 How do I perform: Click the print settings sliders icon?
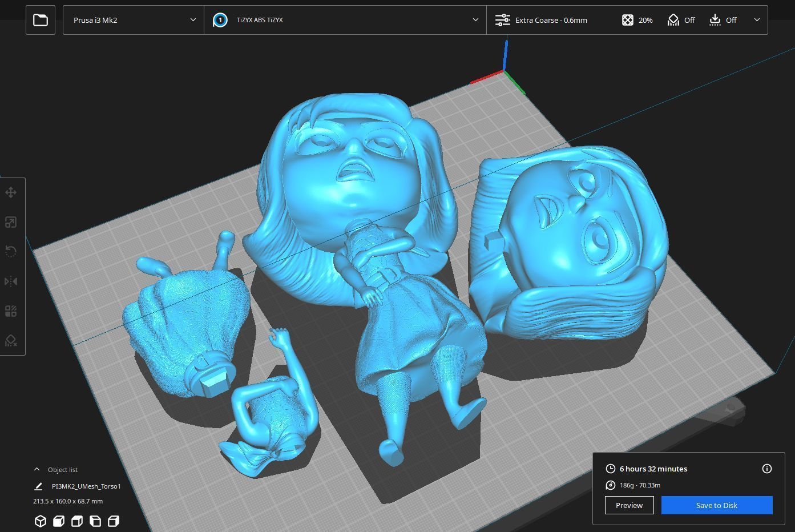[x=502, y=20]
